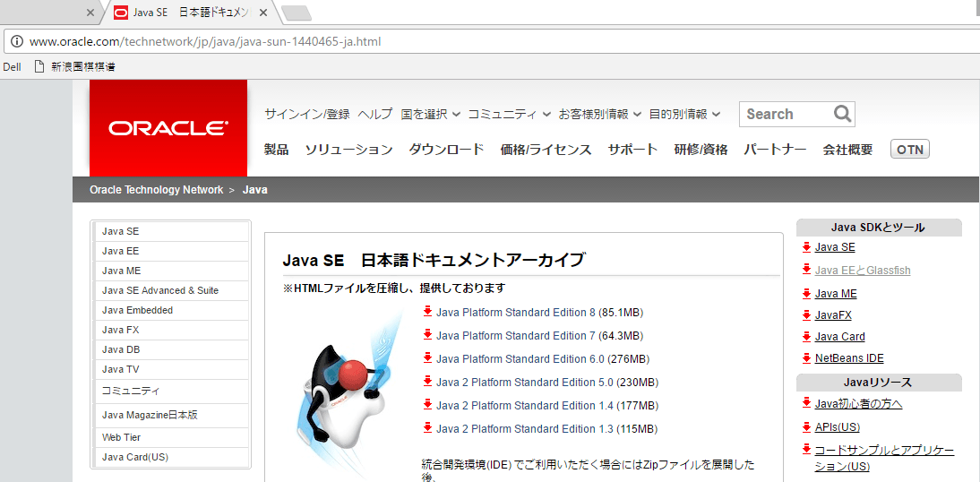The image size is (980, 482).
Task: Click the red arrow icon next to Java ME in the SDK panel
Action: pos(806,293)
